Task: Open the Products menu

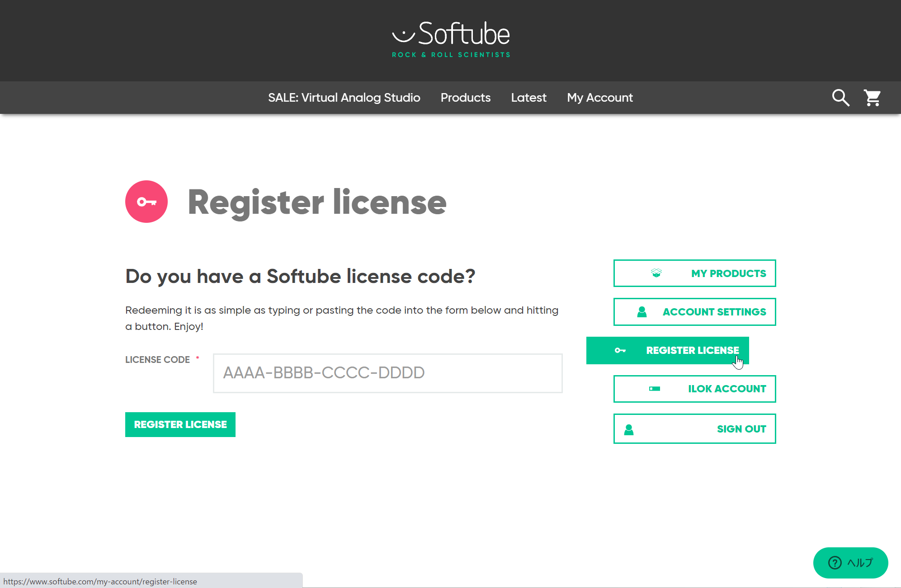Action: [465, 98]
